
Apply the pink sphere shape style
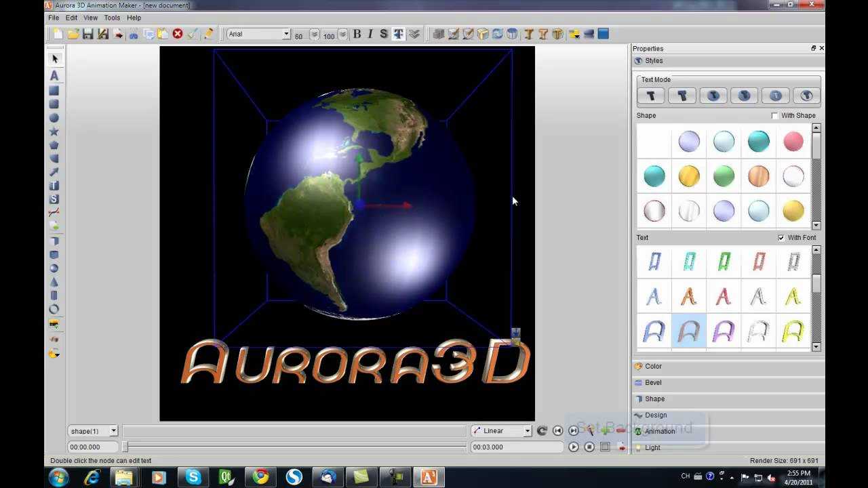[x=793, y=142]
